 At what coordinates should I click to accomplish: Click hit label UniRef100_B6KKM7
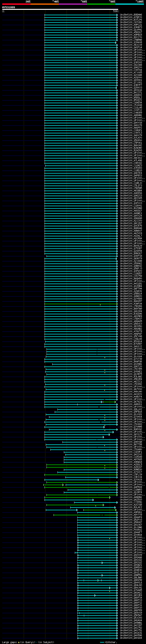131,301
